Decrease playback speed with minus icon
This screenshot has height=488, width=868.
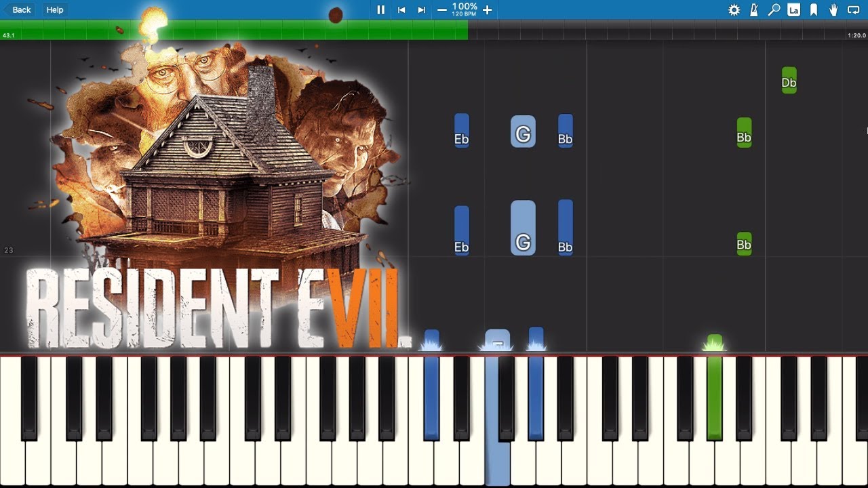click(442, 9)
